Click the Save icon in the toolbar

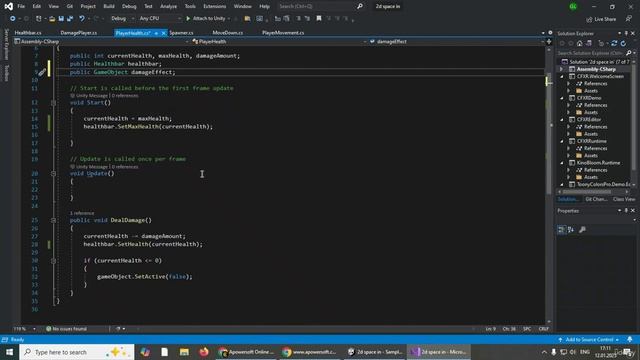tap(61, 18)
